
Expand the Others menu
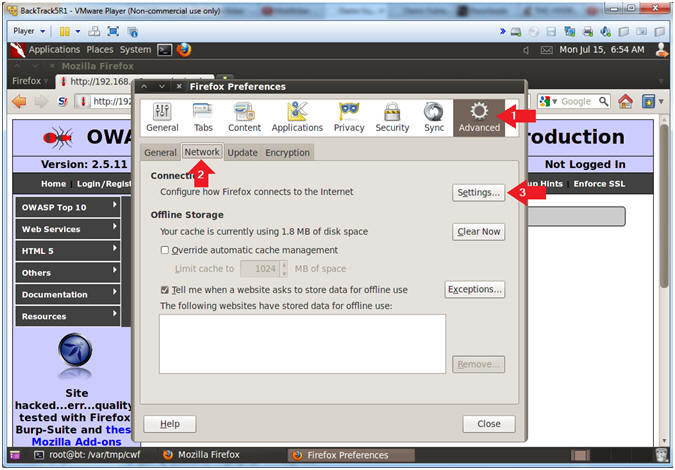[68, 272]
